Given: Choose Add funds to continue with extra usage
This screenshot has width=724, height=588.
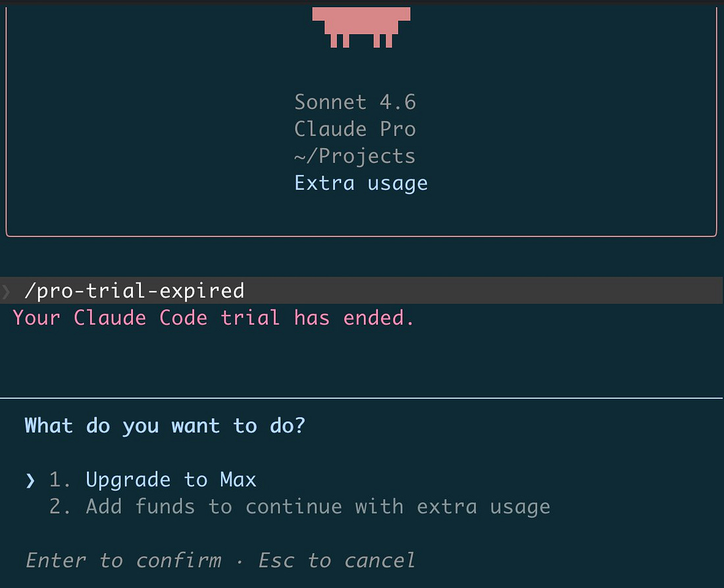Looking at the screenshot, I should [299, 507].
